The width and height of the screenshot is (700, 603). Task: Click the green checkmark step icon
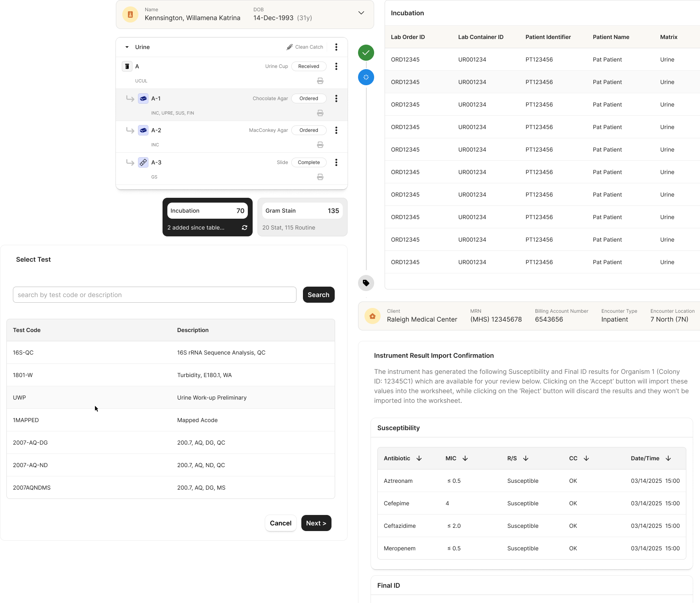366,53
